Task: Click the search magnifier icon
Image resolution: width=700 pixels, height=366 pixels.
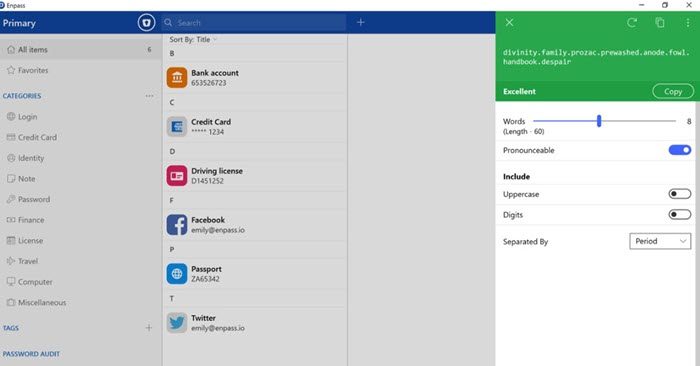Action: (x=168, y=22)
